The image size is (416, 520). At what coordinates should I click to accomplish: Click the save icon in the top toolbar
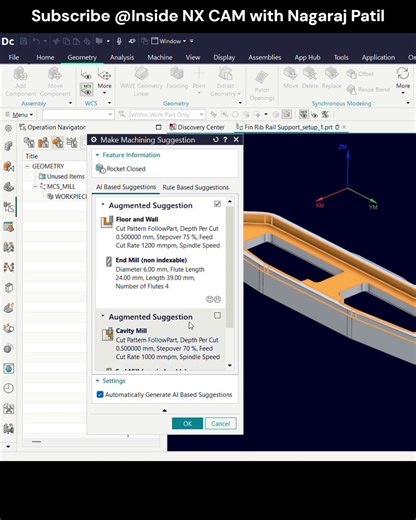click(x=23, y=41)
